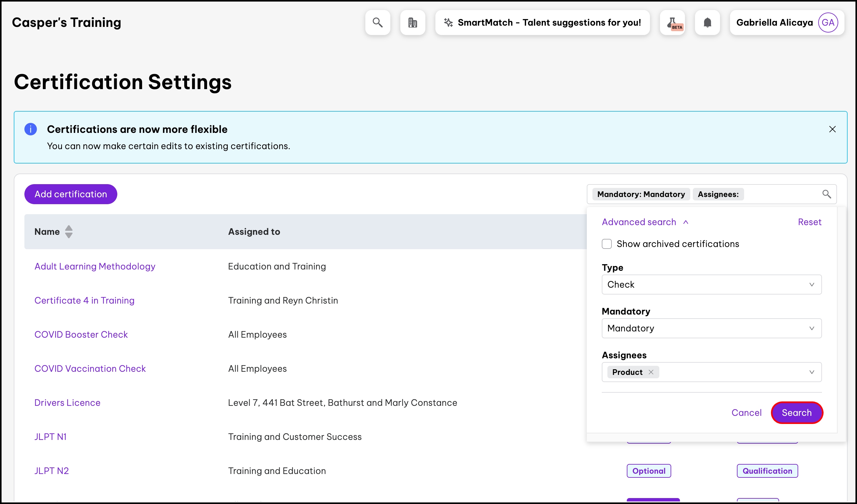The width and height of the screenshot is (857, 504).
Task: Sort the table by Name column
Action: (x=68, y=232)
